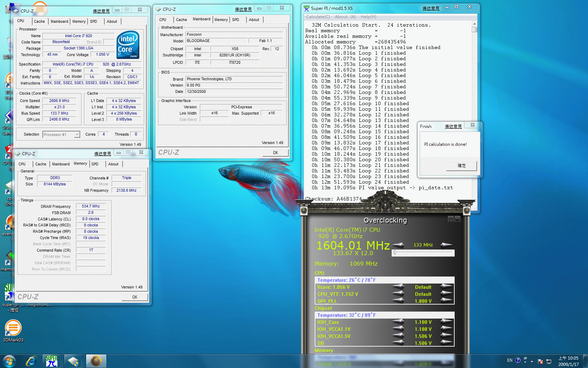Decrease Vcore voltage with left arrow
588x368 pixels.
[398, 287]
